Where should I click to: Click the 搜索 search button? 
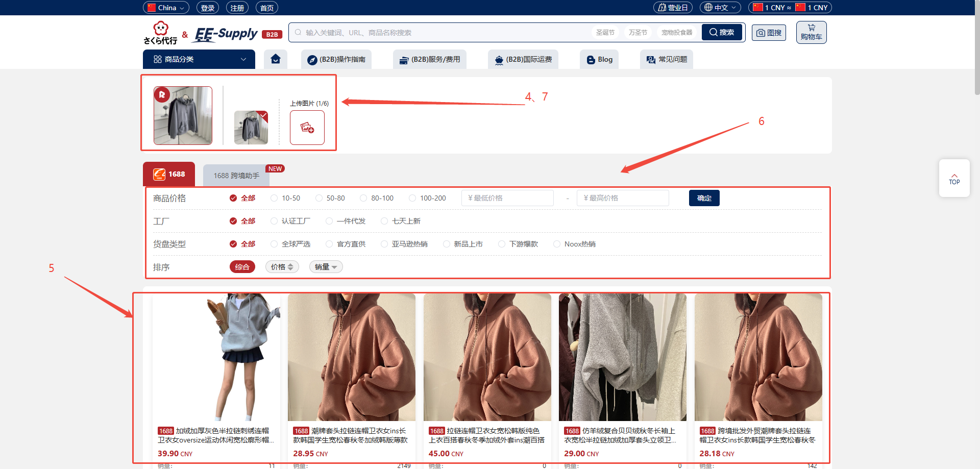pyautogui.click(x=722, y=32)
